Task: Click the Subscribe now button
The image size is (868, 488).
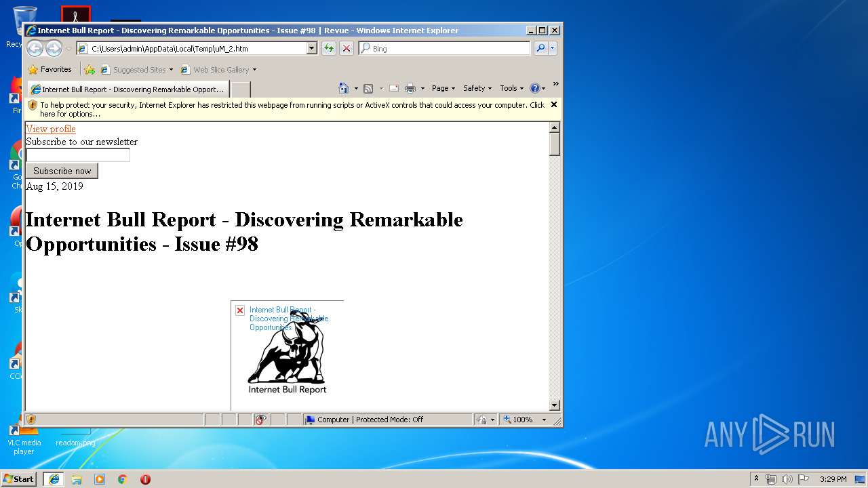Action: [x=62, y=171]
